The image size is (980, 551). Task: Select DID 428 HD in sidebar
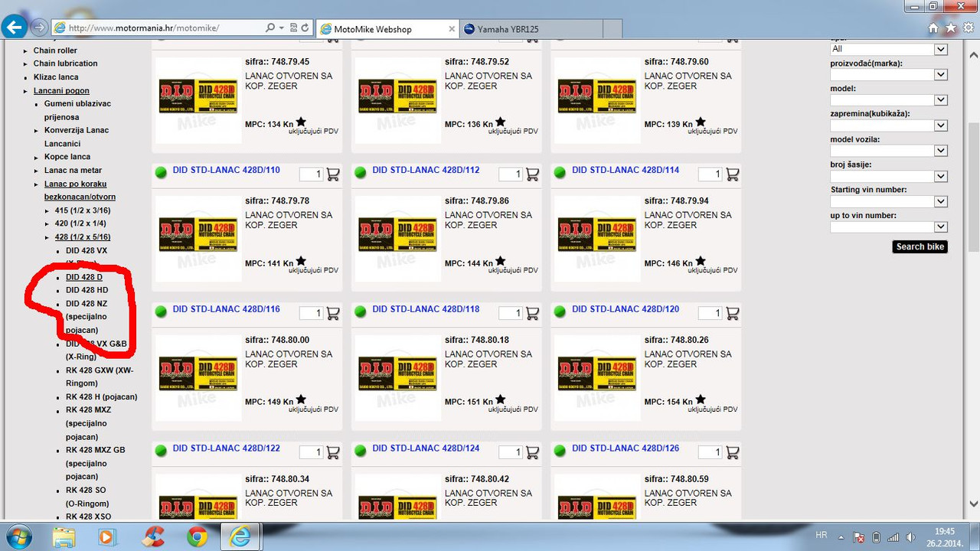[87, 290]
